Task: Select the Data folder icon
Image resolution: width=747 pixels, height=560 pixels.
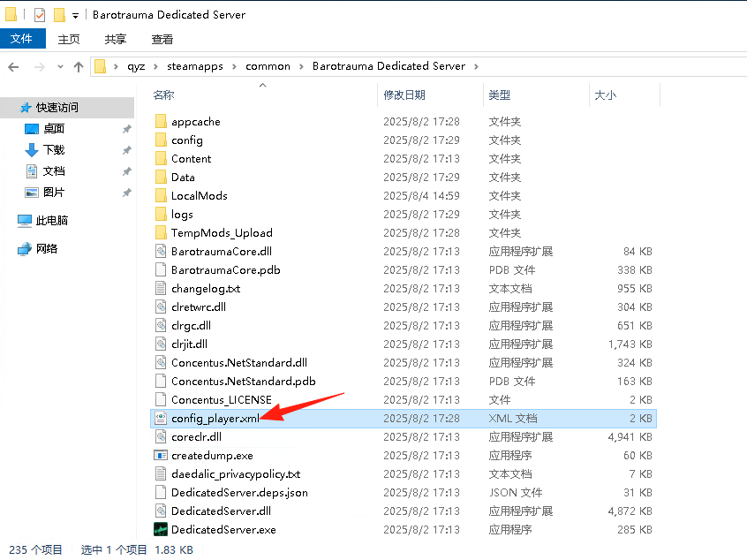Action: [x=161, y=177]
